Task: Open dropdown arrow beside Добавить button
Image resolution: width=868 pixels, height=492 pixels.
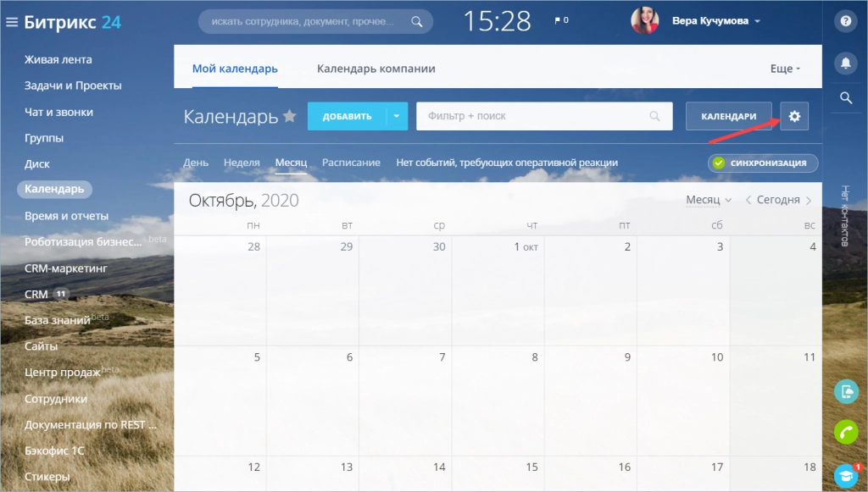Action: 397,116
